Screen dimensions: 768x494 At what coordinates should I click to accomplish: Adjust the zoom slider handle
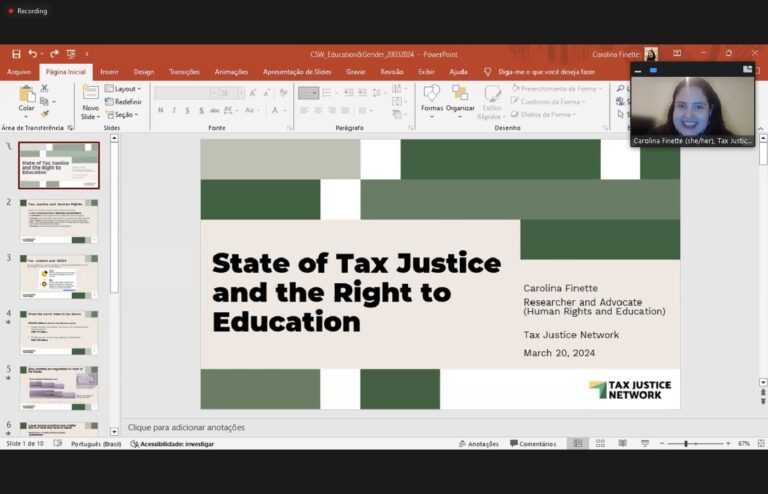(686, 444)
